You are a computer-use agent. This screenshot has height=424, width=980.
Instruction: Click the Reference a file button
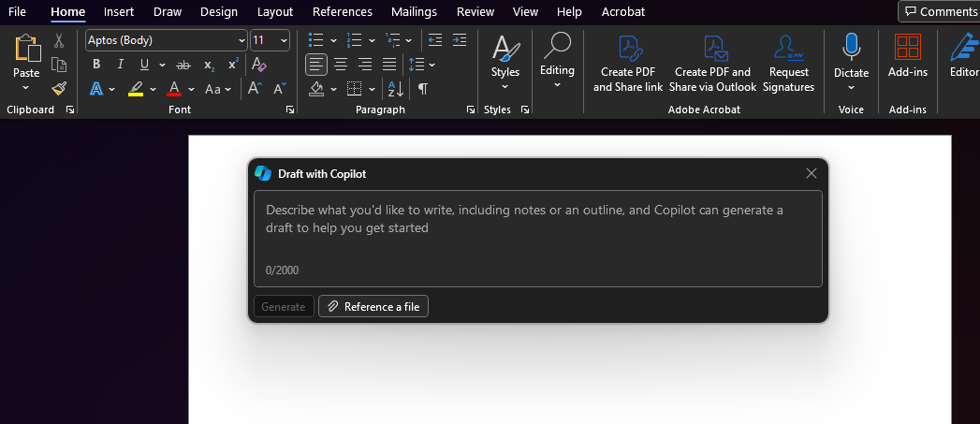coord(373,306)
